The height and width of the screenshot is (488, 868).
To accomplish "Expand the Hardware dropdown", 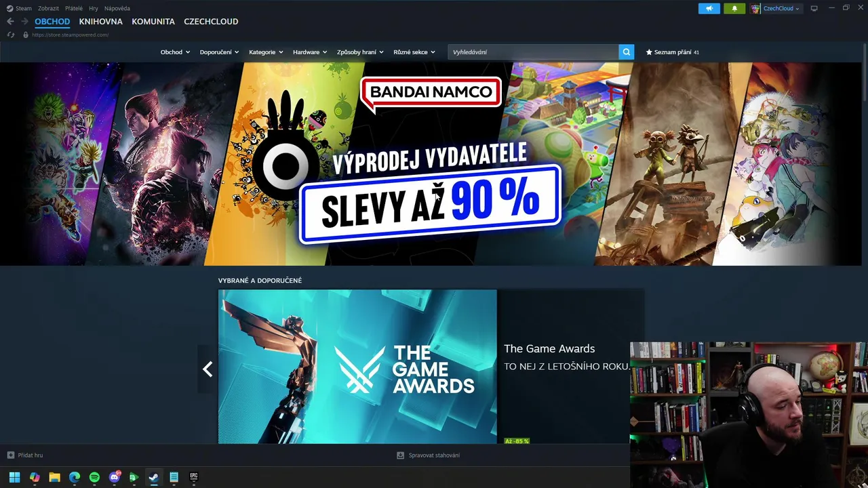I will click(310, 52).
